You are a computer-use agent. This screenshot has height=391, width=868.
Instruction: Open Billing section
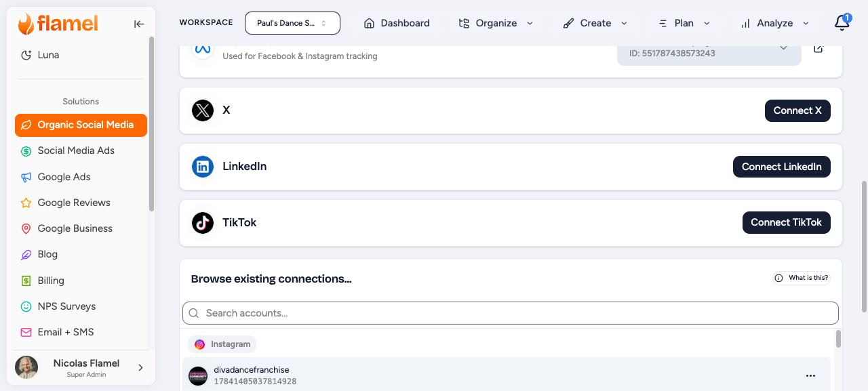pos(81,281)
